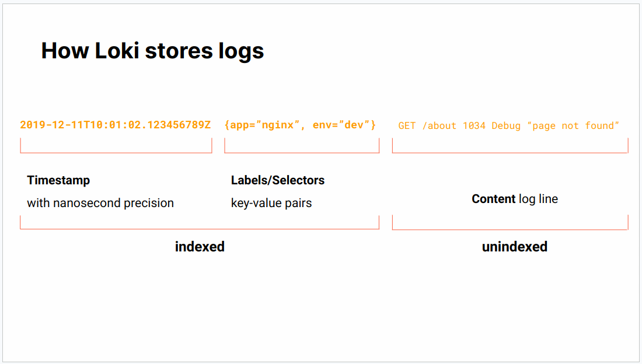Click the number 1034 in the log line

point(474,126)
